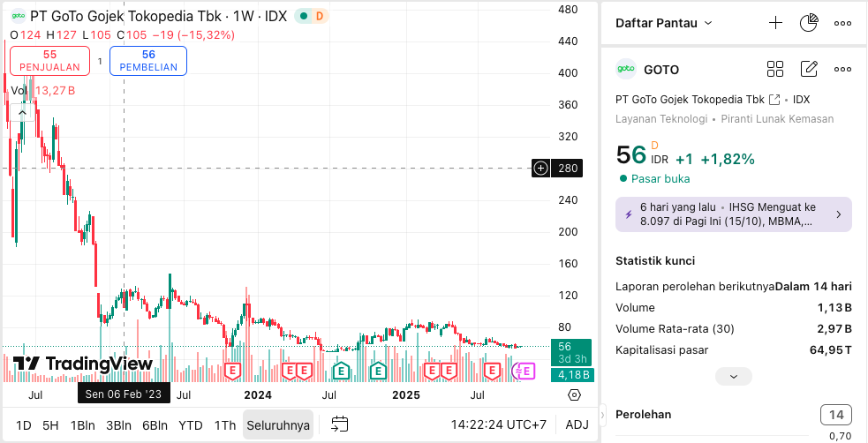Click the GOTO ticker symbol in the panel

click(661, 70)
